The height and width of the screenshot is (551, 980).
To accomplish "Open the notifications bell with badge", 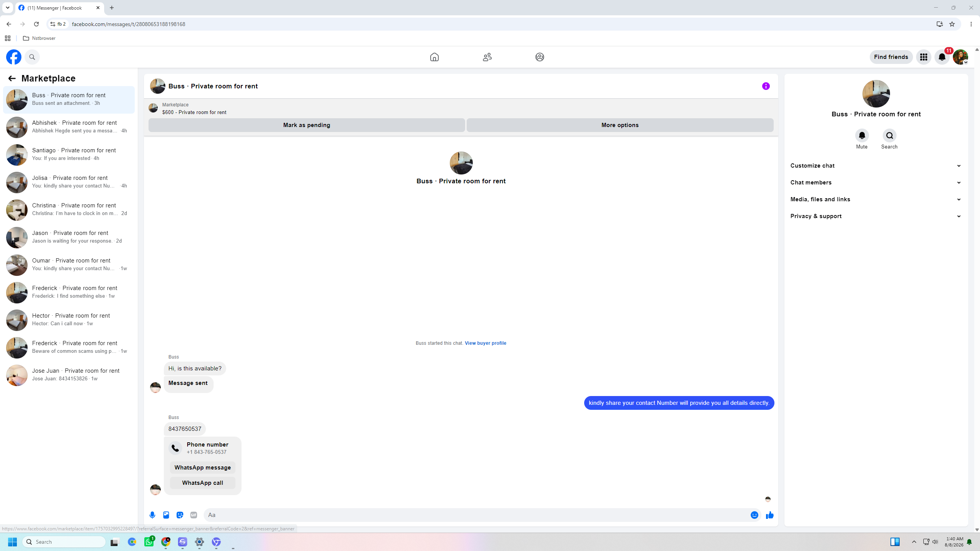I will (942, 57).
